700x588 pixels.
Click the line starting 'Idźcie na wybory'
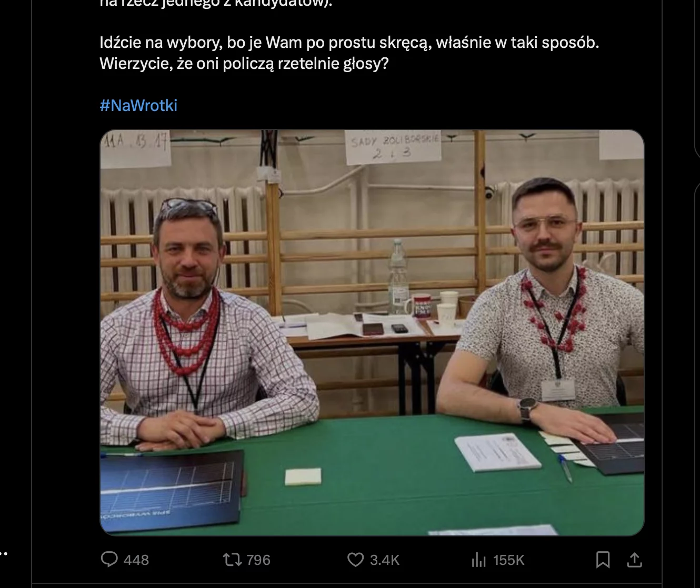[349, 42]
